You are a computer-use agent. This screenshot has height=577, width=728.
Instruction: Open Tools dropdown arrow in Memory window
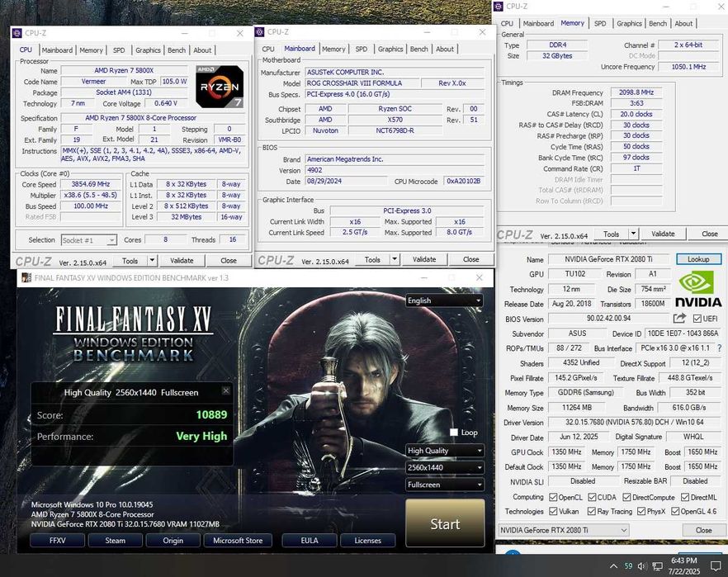(x=633, y=234)
